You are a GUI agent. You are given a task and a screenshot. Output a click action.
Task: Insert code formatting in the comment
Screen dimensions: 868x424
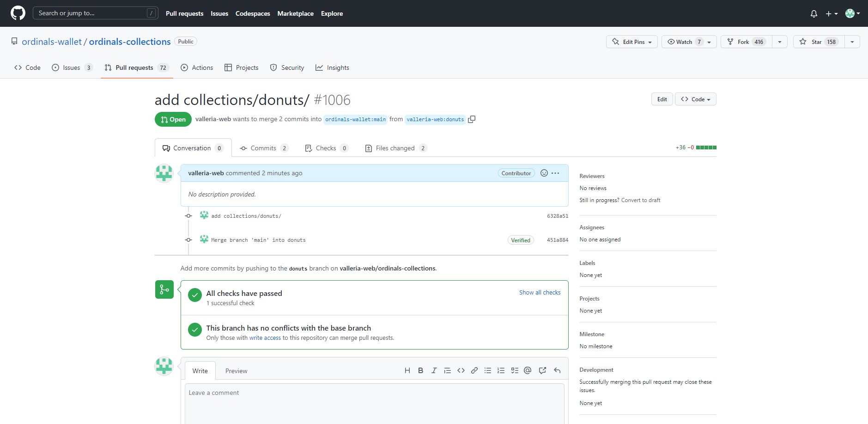coord(461,370)
